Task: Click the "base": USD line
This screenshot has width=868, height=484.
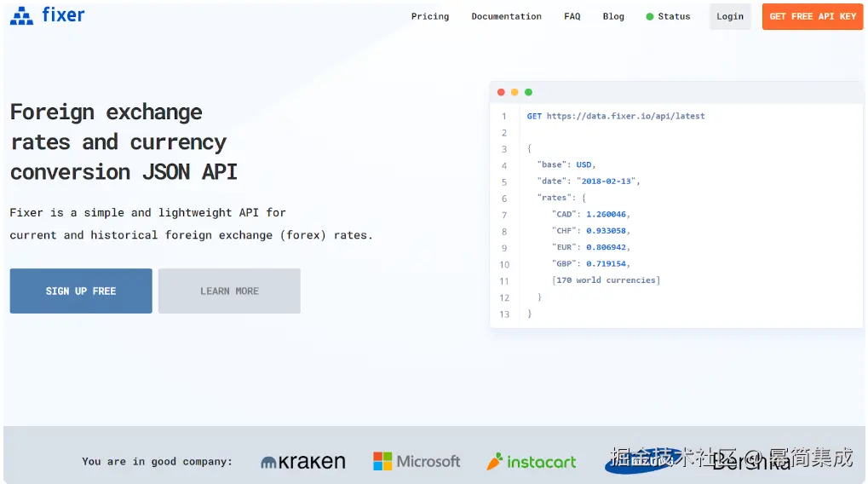Action: (566, 164)
